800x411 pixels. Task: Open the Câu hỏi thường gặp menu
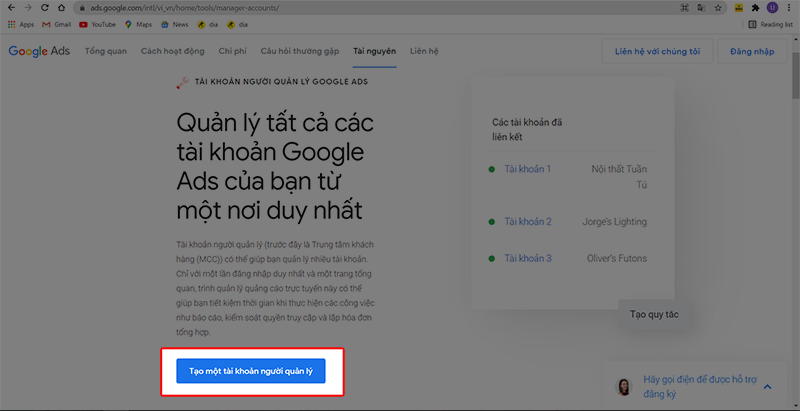pyautogui.click(x=300, y=50)
